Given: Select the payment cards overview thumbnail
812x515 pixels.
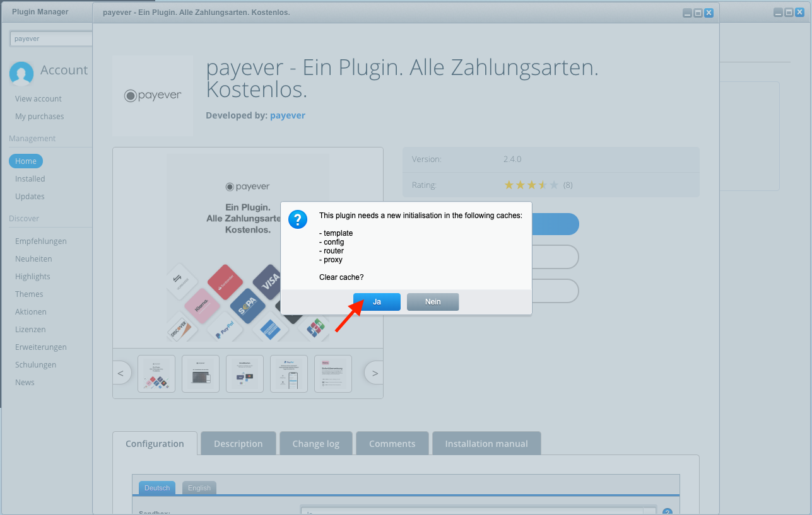Looking at the screenshot, I should 156,374.
